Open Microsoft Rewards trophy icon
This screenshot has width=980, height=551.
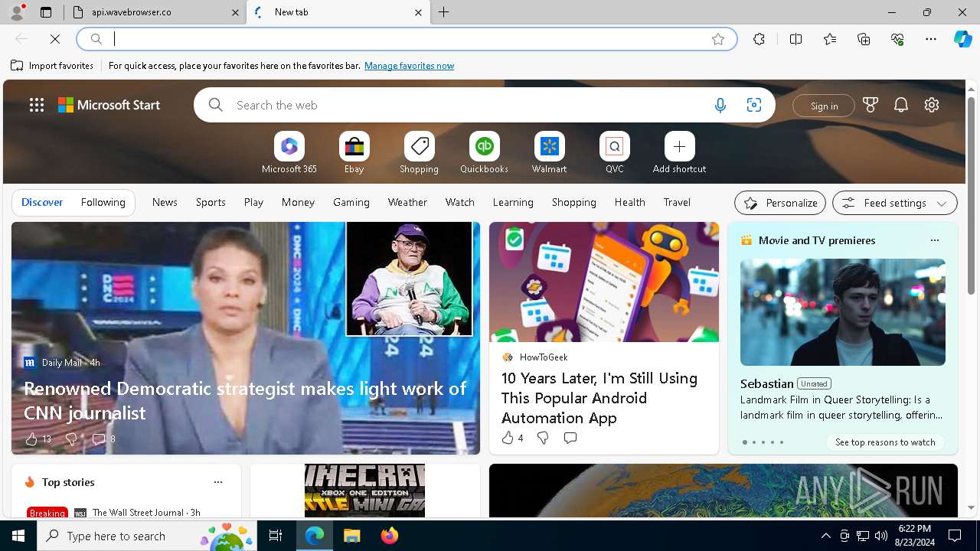pos(871,105)
